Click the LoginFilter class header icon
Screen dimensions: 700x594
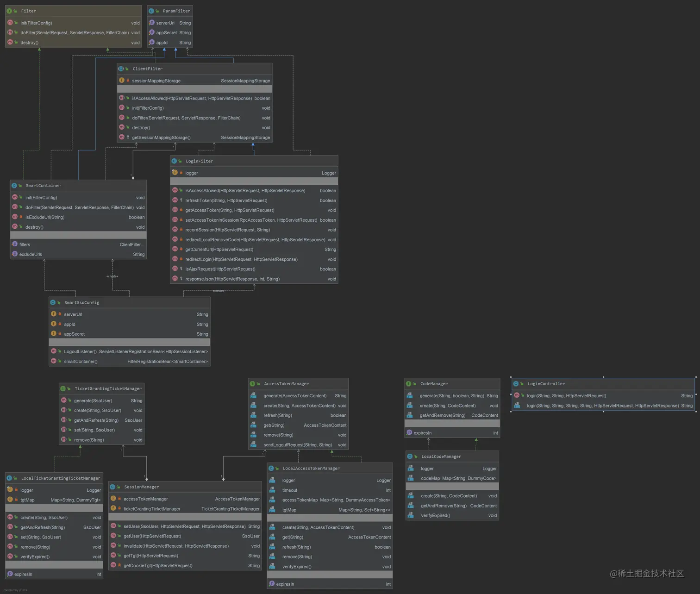tap(174, 161)
